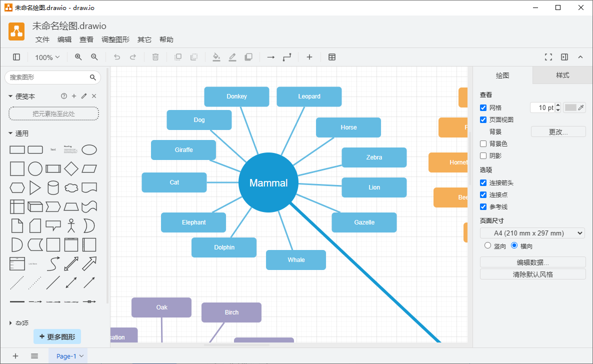
Task: Switch to the 样式 tab
Action: click(x=562, y=75)
